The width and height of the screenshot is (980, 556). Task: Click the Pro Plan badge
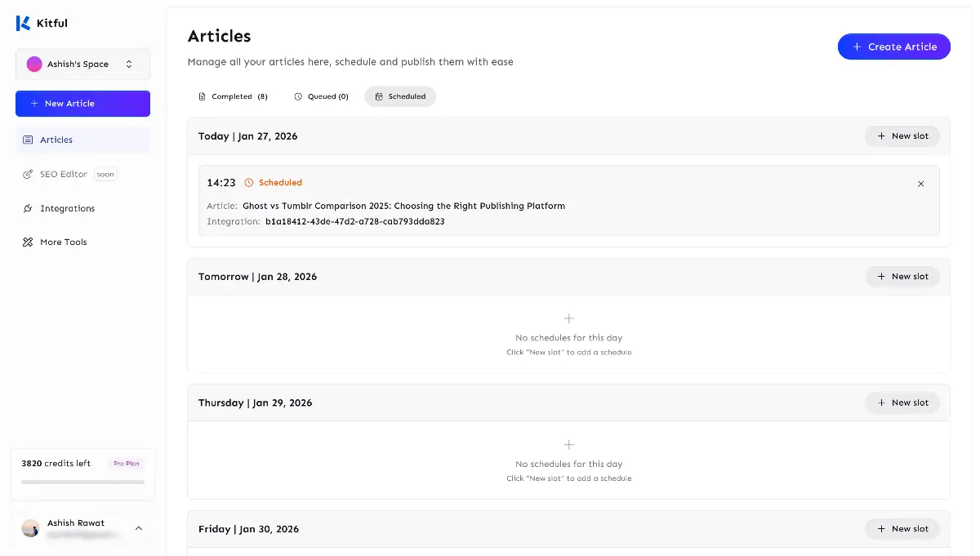tap(127, 463)
